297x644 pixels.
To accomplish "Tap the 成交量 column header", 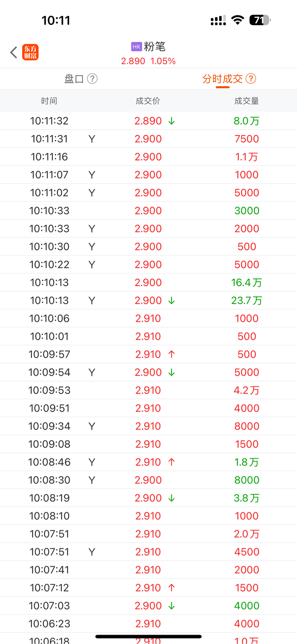I will pos(247,101).
